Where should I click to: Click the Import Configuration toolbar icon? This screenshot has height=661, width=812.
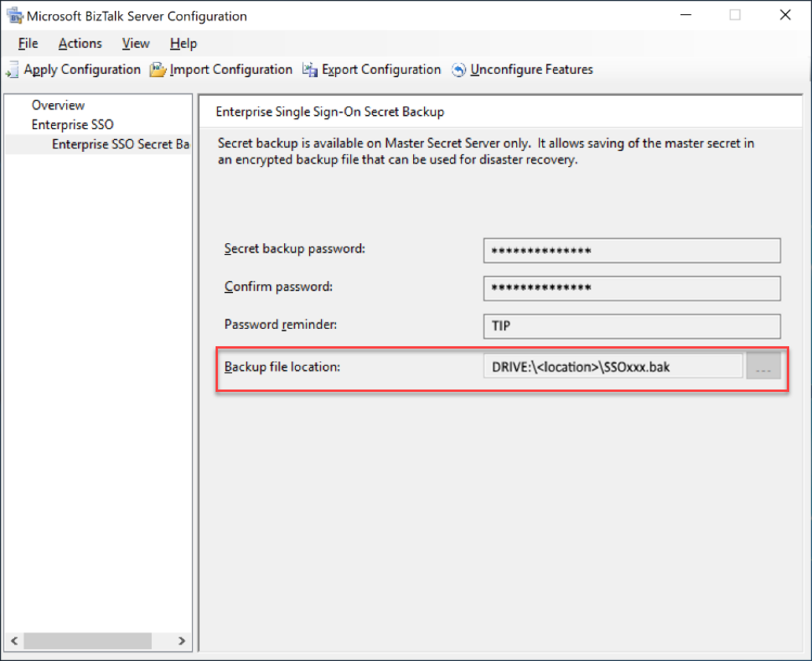[158, 70]
